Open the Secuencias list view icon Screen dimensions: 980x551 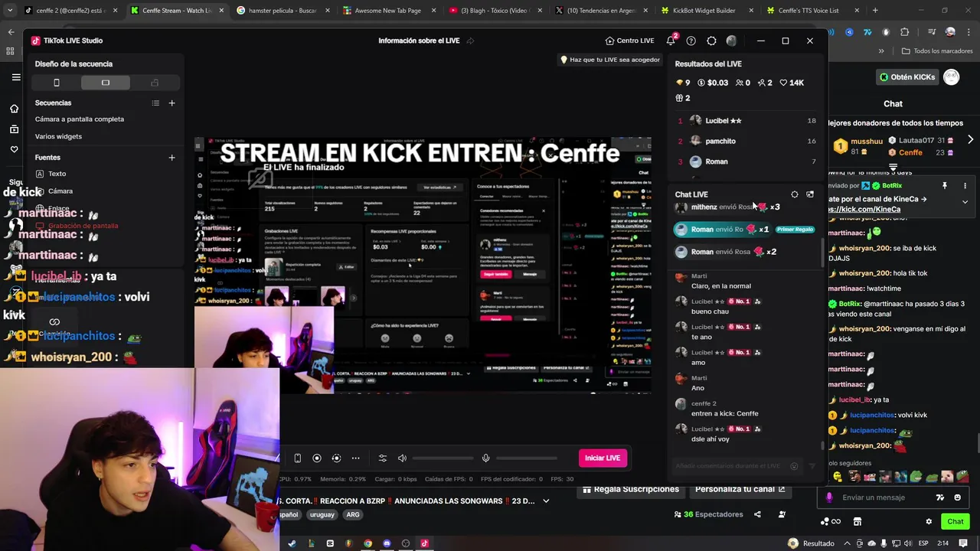point(155,103)
